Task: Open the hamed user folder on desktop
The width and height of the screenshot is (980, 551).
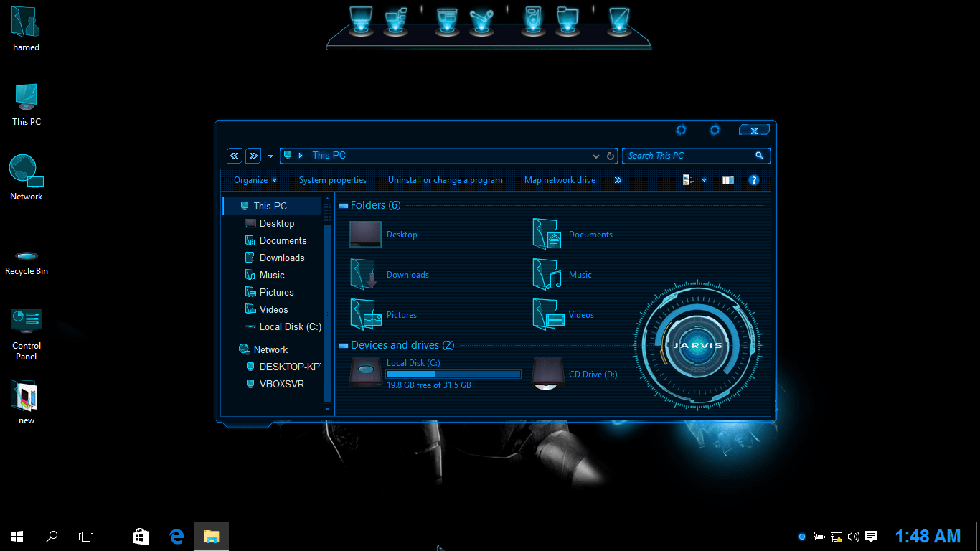Action: tap(27, 29)
